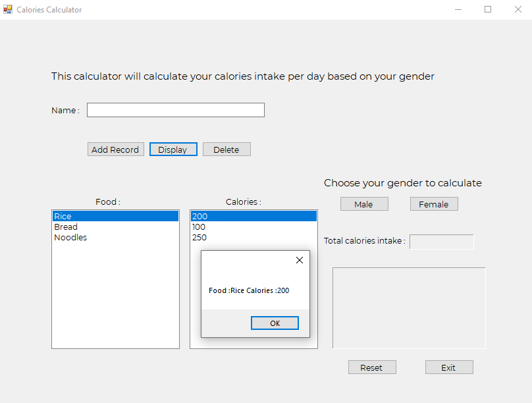532x403 pixels.
Task: Choose the Male gender button
Action: (364, 204)
